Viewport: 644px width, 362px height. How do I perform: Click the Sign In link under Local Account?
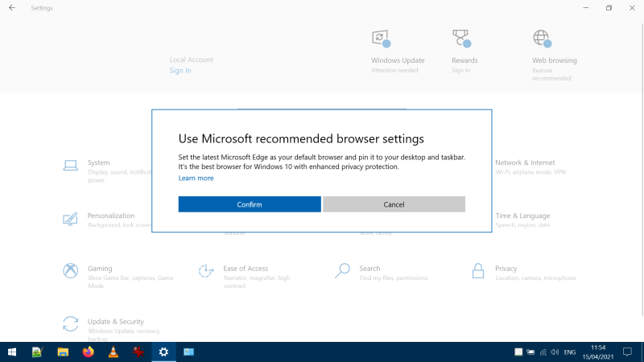180,71
